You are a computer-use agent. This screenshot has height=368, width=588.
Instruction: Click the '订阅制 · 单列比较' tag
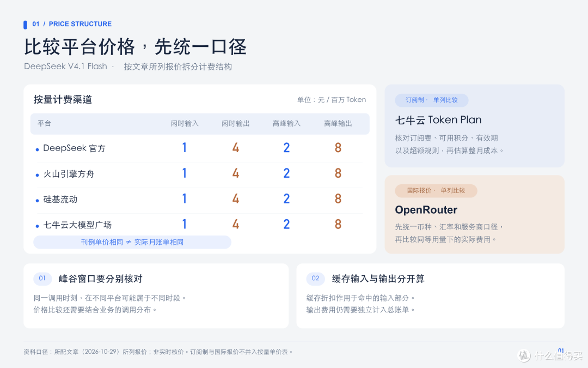[432, 100]
